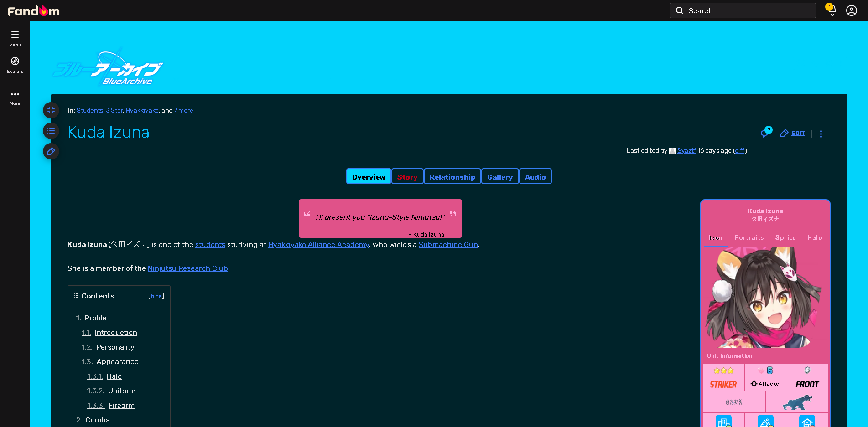
Task: Click the Search field in top bar
Action: 743,10
